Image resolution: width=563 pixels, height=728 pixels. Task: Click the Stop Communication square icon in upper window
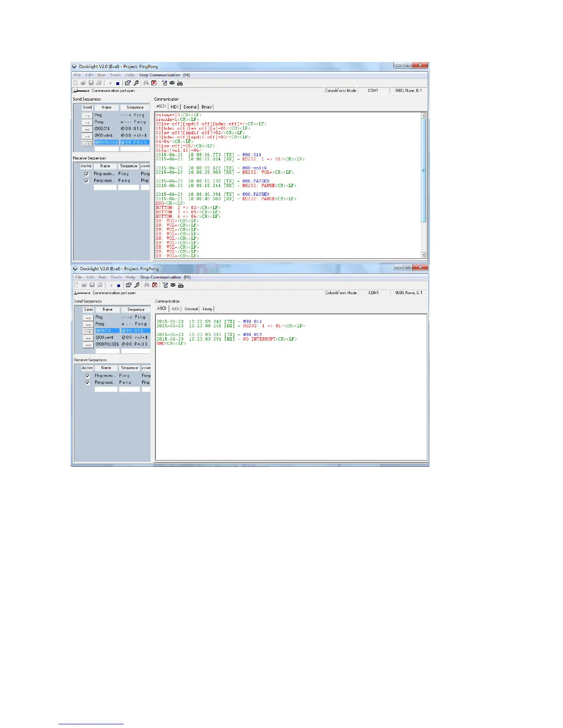click(118, 84)
